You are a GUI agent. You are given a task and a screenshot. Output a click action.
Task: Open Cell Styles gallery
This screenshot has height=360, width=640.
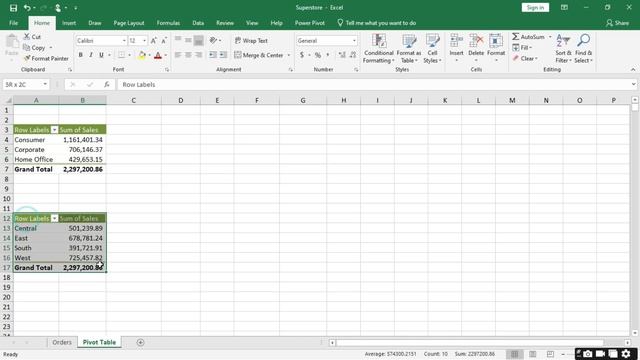432,49
